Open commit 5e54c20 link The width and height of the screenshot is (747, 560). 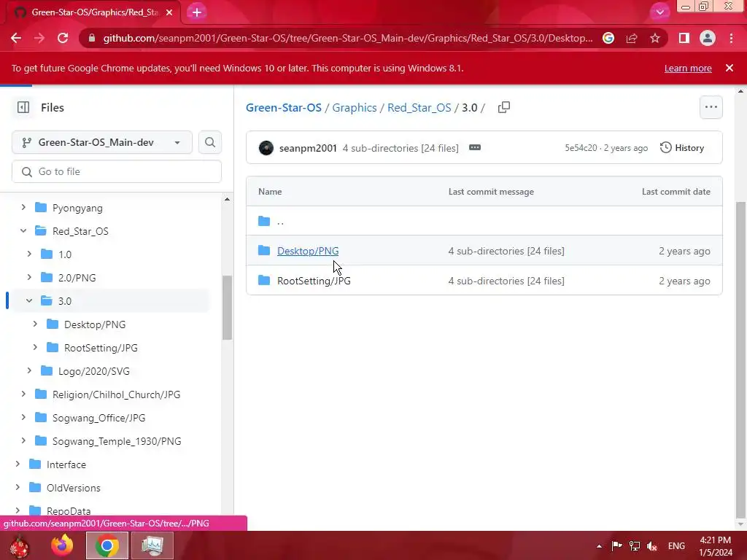click(581, 148)
